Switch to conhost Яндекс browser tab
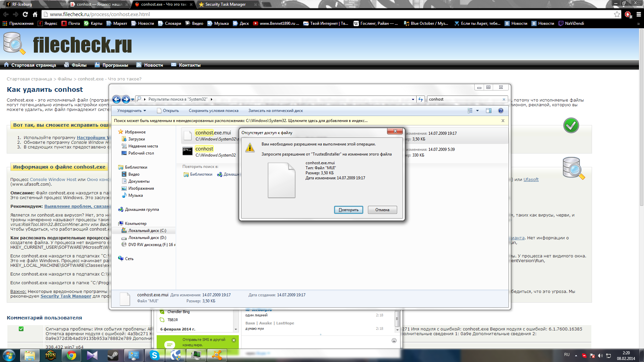644x362 pixels. coord(99,4)
